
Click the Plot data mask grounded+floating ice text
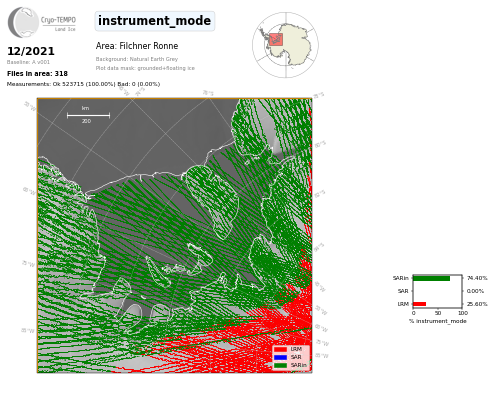145,68
